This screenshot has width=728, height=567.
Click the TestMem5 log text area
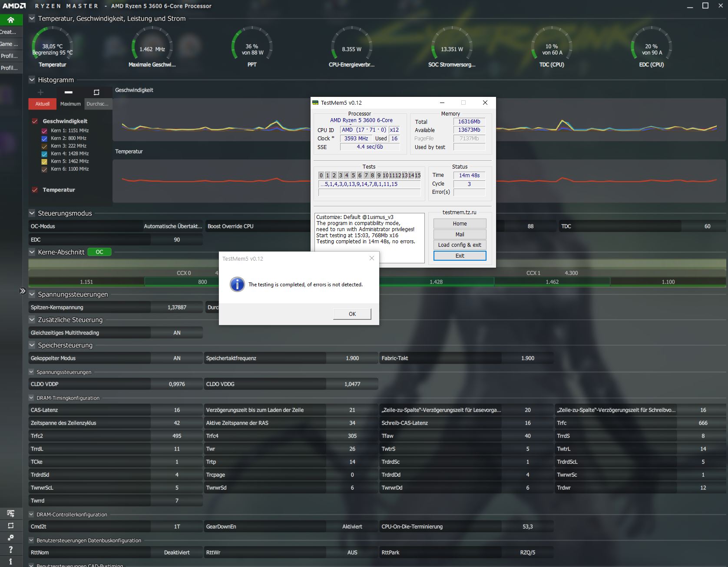(369, 238)
